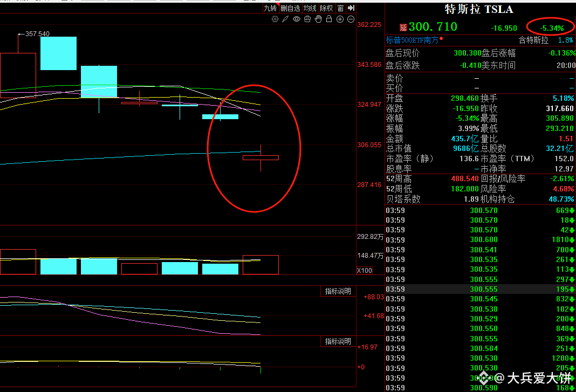Viewport: 576px width, 392px height.
Task: Click the red 延 delay badge
Action: (403, 27)
